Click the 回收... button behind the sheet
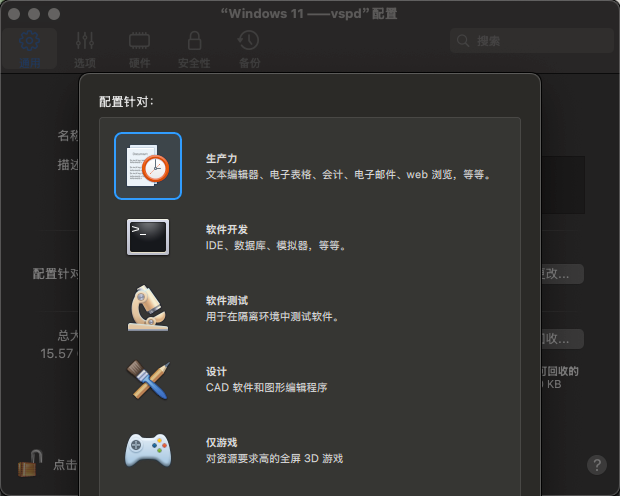This screenshot has height=496, width=620. tap(561, 339)
